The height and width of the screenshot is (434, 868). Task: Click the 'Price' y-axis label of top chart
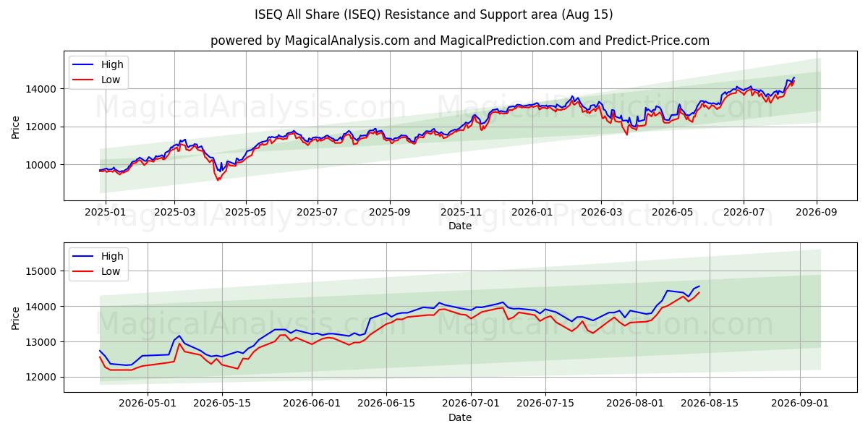[16, 127]
